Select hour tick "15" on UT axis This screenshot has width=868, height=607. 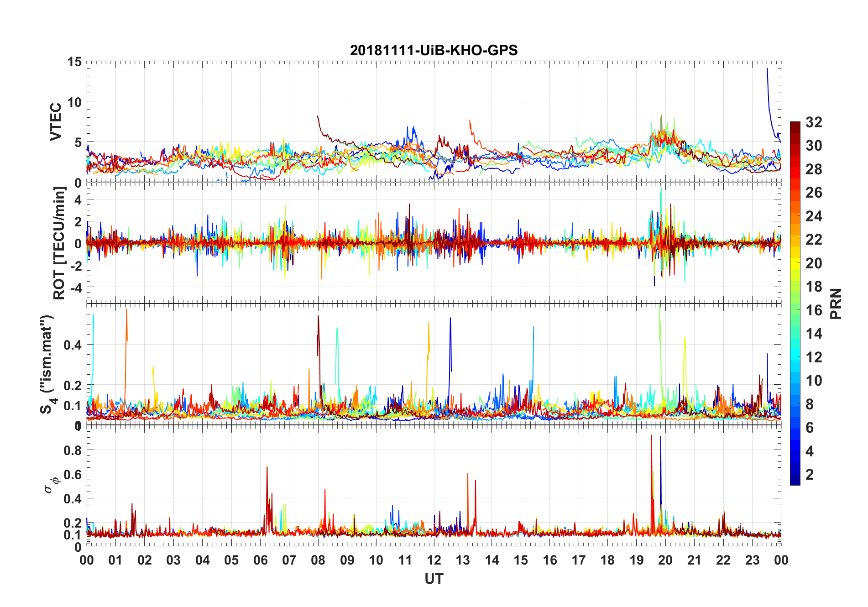click(x=521, y=560)
